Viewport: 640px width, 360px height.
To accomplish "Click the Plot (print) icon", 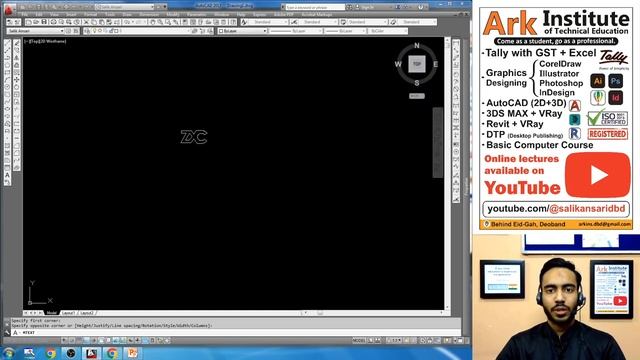I will [x=53, y=22].
